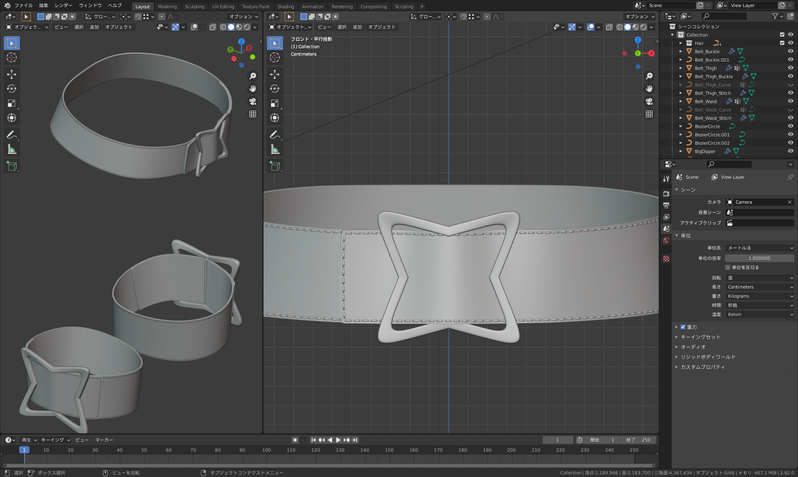798x477 pixels.
Task: Click the 単位の倍率 value field
Action: 759,258
